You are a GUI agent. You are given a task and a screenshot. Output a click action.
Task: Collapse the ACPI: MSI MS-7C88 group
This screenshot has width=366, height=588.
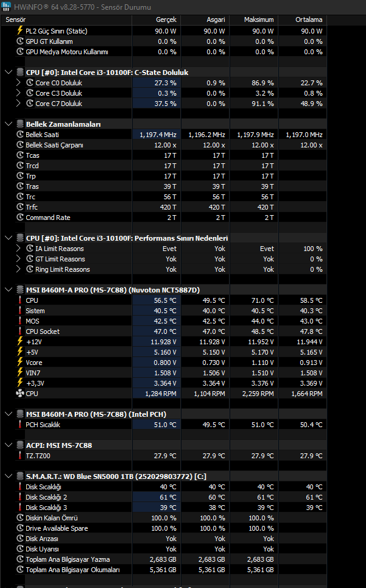pos(9,445)
